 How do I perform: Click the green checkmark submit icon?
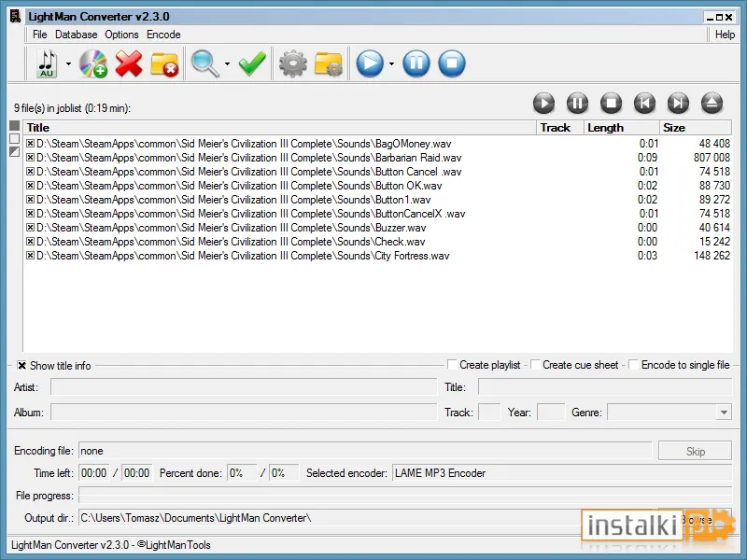[x=252, y=63]
